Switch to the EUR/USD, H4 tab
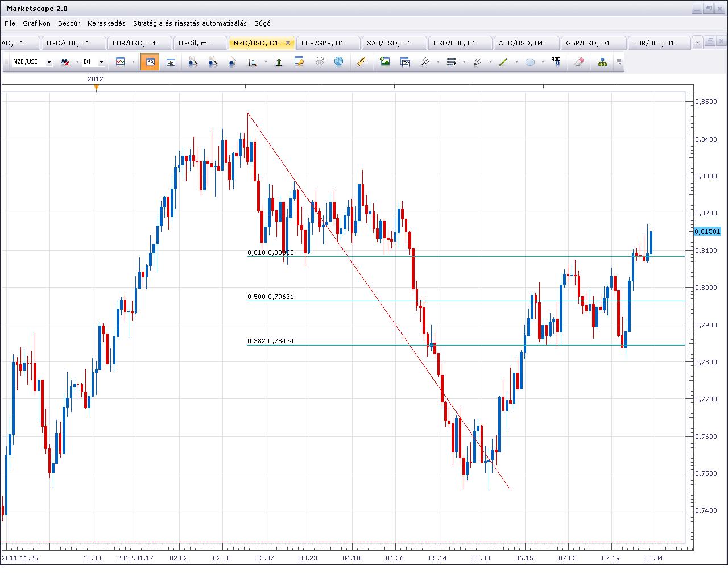The height and width of the screenshot is (582, 728). [x=139, y=43]
